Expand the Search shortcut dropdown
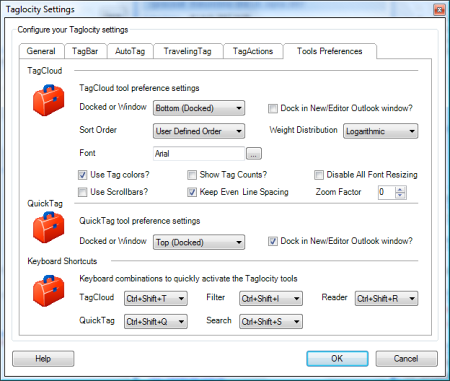The height and width of the screenshot is (381, 450). pos(271,321)
